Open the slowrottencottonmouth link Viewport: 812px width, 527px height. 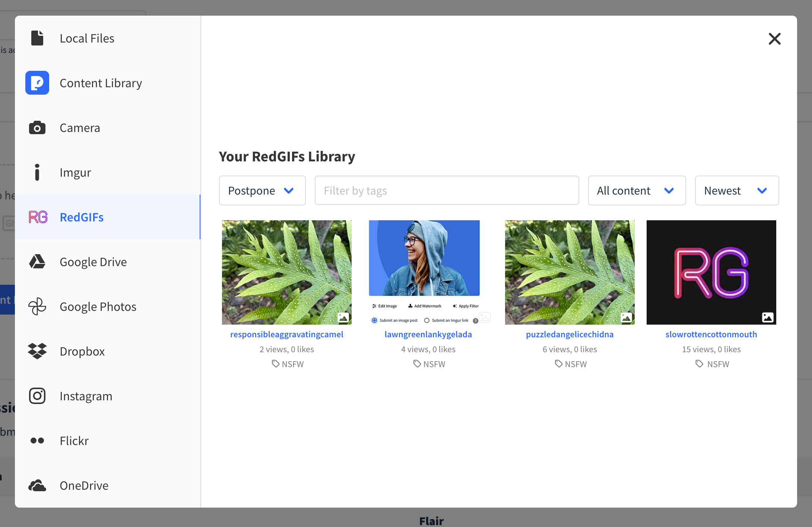tap(711, 334)
